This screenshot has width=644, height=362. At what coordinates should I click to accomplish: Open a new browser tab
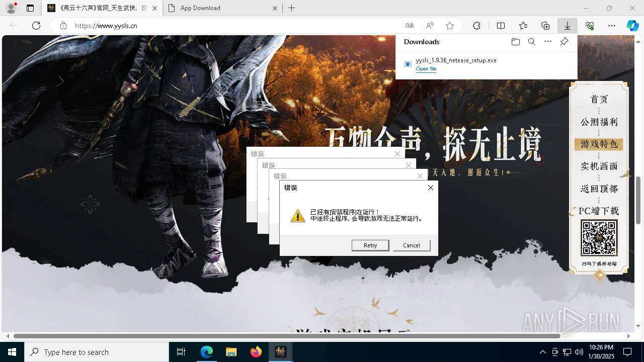coord(292,8)
